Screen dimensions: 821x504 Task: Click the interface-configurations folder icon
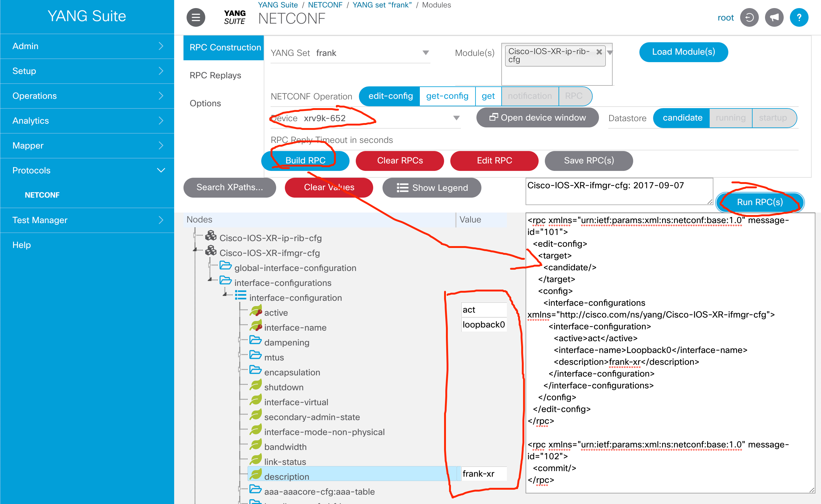[x=226, y=281]
